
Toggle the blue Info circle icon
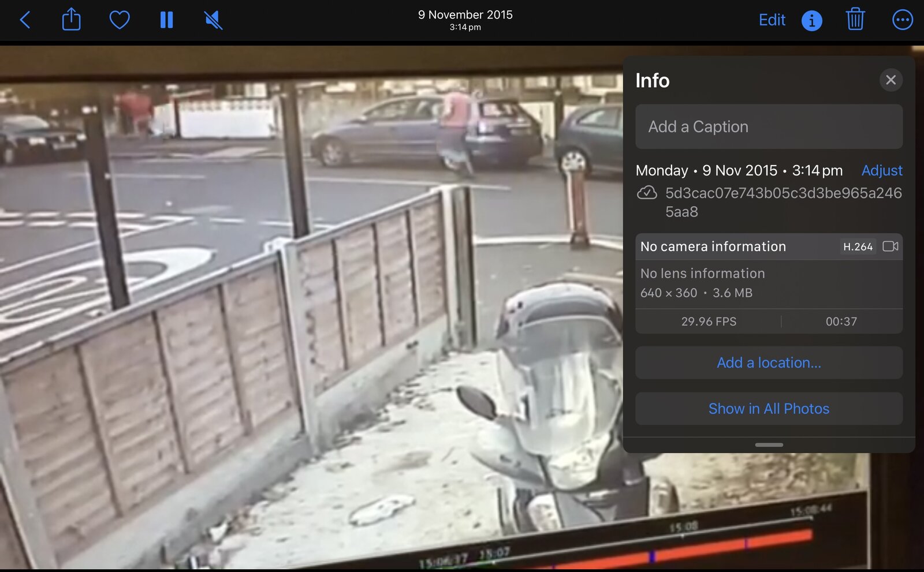pyautogui.click(x=811, y=21)
